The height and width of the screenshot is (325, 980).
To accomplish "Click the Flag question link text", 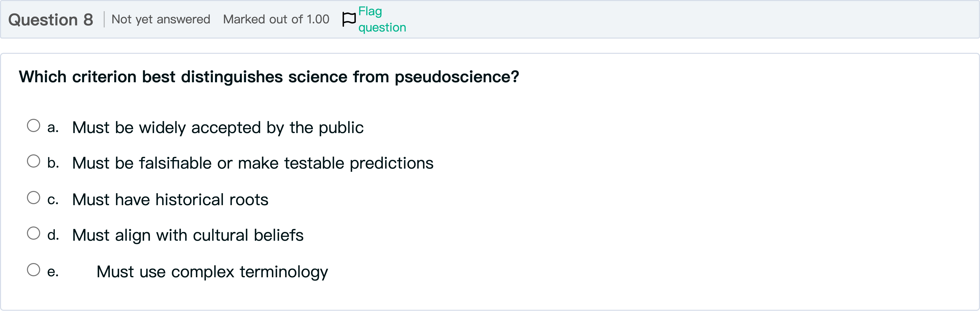I will [381, 19].
